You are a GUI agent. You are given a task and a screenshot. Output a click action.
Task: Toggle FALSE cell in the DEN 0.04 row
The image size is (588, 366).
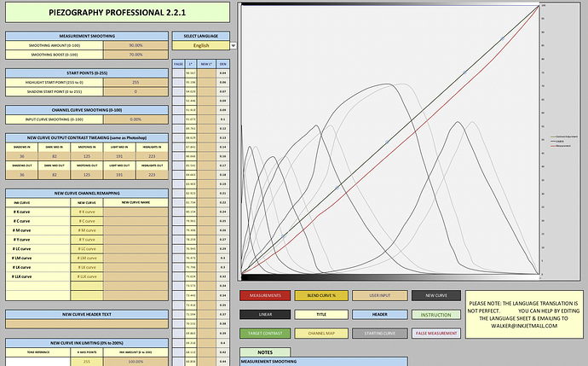pos(178,73)
